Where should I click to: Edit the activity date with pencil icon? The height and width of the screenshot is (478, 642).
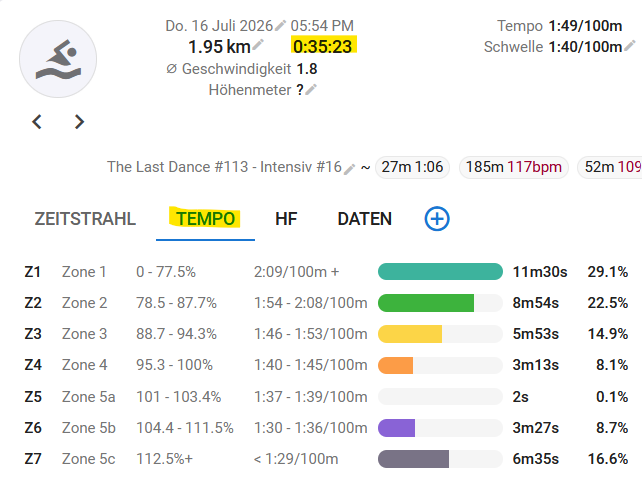280,26
